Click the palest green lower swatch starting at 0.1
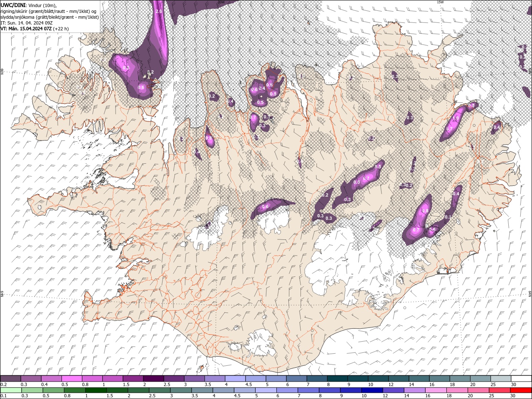This screenshot has width=532, height=399. tap(11, 390)
